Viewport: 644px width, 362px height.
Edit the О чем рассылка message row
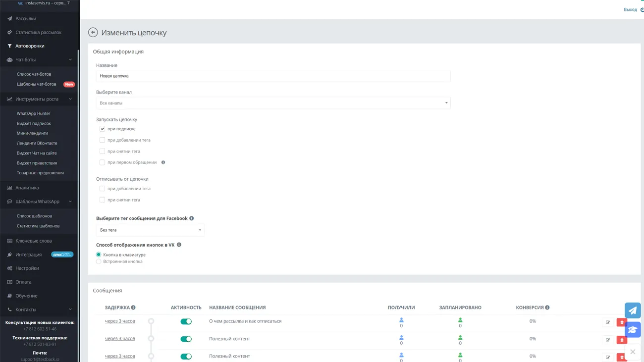(608, 322)
